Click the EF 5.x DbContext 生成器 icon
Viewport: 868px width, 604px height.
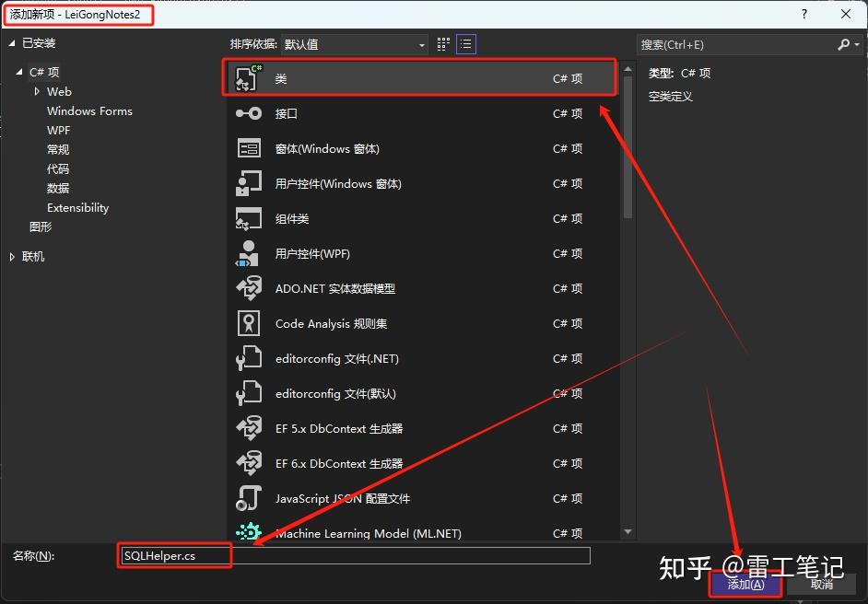pos(249,428)
